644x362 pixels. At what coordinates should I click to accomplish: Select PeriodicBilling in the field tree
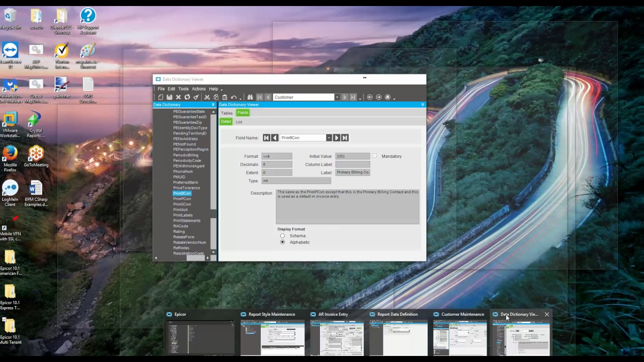[x=186, y=155]
